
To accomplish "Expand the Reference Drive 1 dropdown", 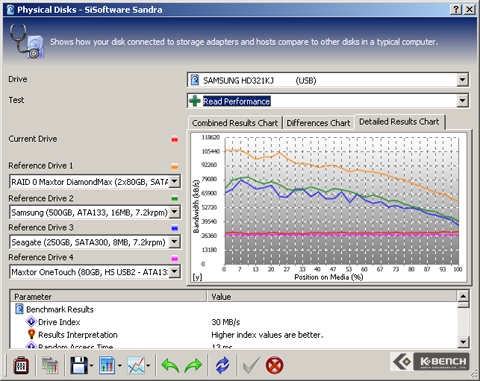I will 174,182.
